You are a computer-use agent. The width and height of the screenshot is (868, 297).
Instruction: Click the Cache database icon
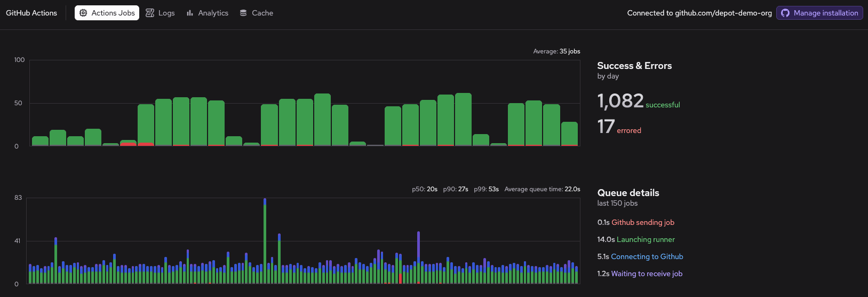243,13
